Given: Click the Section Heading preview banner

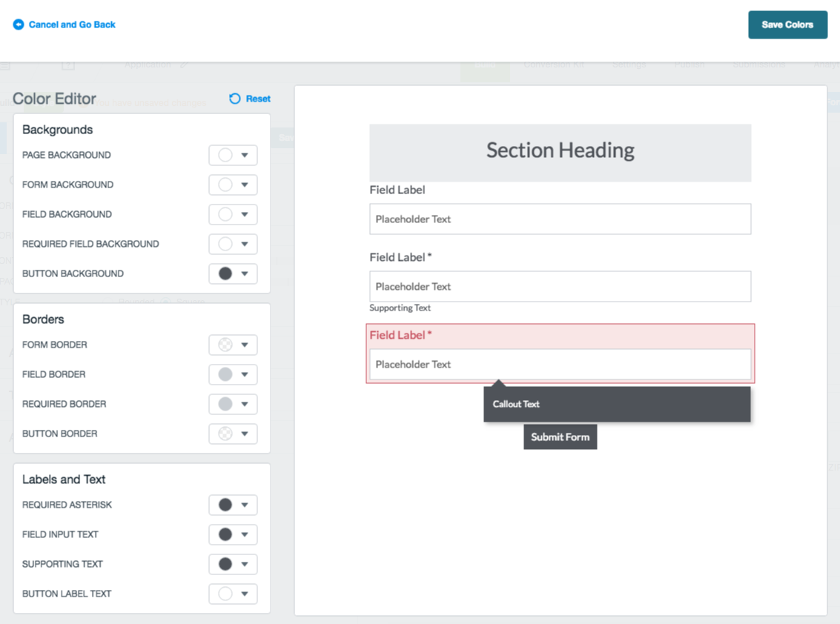Looking at the screenshot, I should tap(560, 151).
